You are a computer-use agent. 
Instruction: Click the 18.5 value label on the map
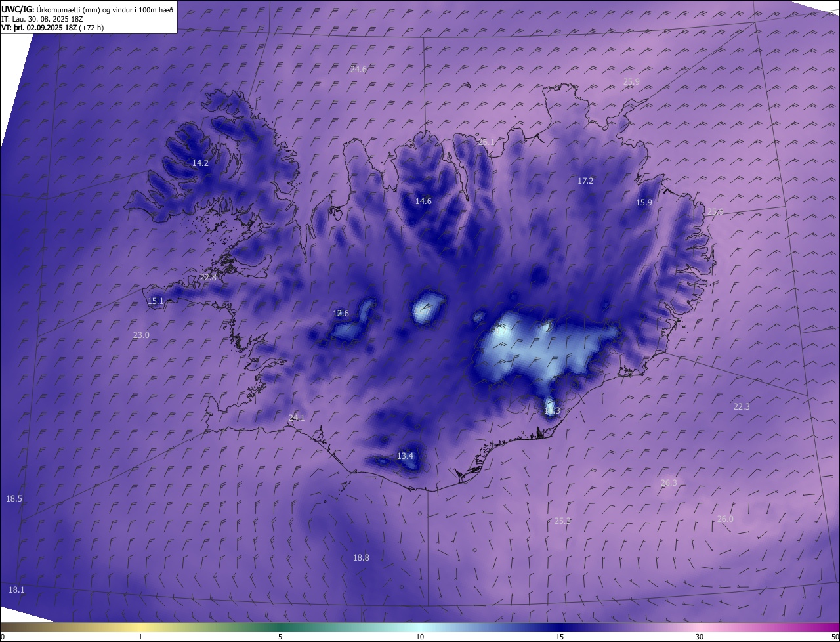coord(14,499)
